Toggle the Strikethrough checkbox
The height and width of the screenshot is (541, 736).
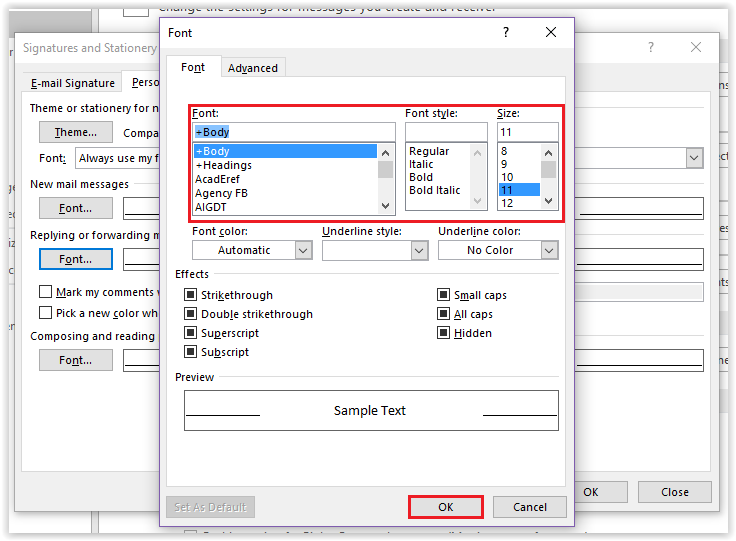tap(190, 295)
